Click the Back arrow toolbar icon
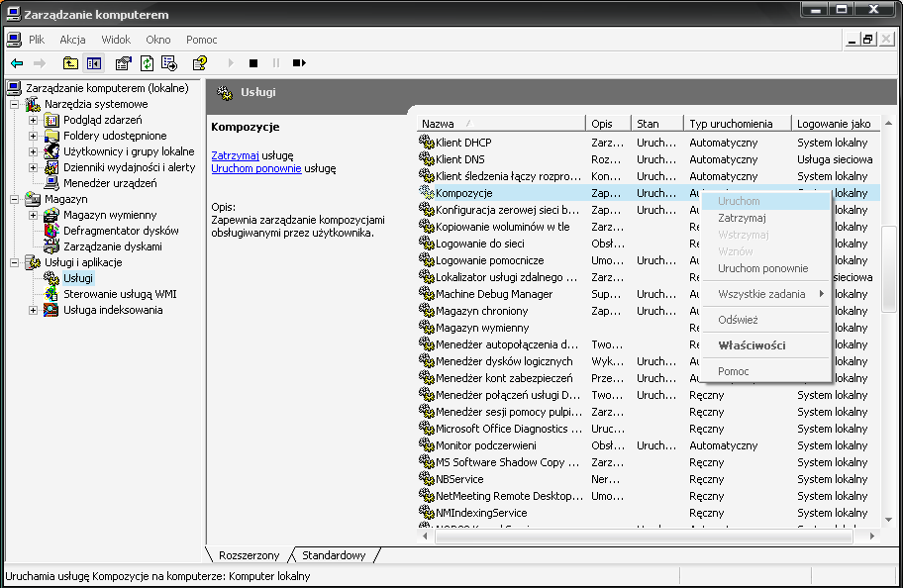The width and height of the screenshot is (903, 588). tap(17, 63)
